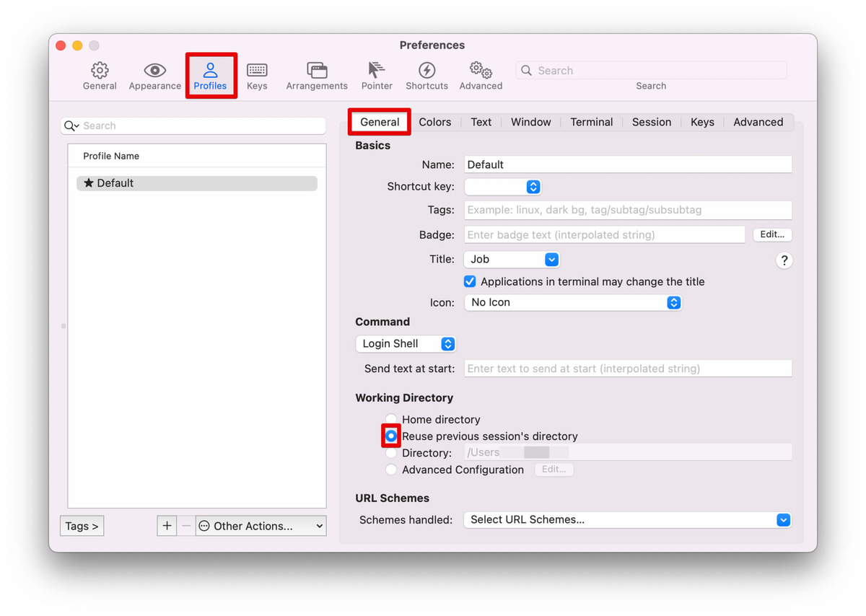Viewport: 866px width, 616px height.
Task: Switch to the Colors tab
Action: 434,122
